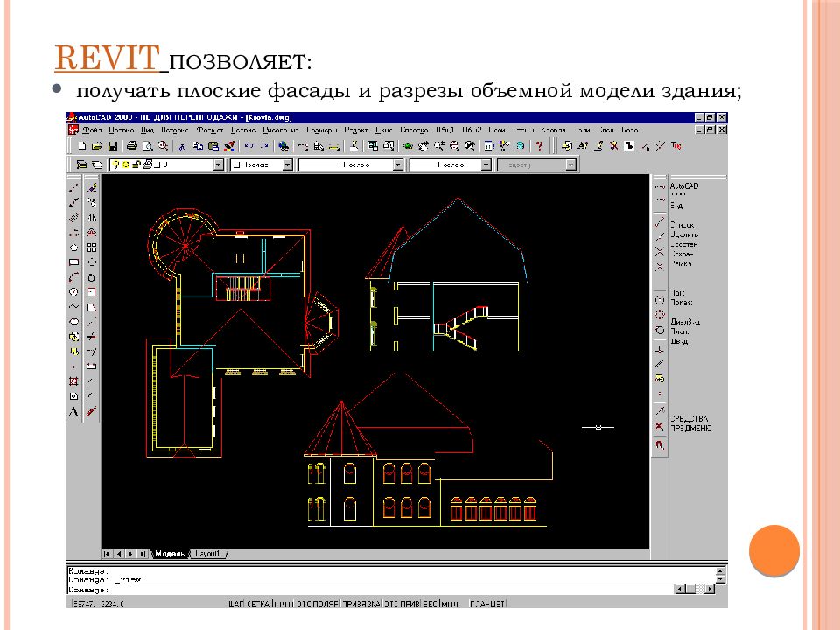Save the drawing using the floppy disk icon

[113, 146]
